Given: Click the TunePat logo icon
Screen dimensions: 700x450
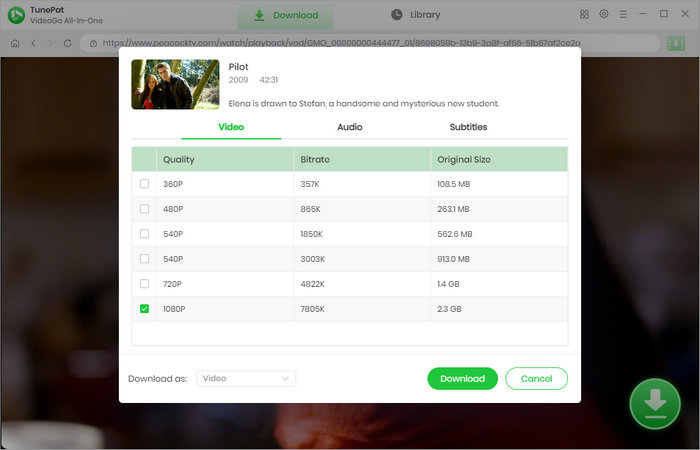Looking at the screenshot, I should click(17, 15).
